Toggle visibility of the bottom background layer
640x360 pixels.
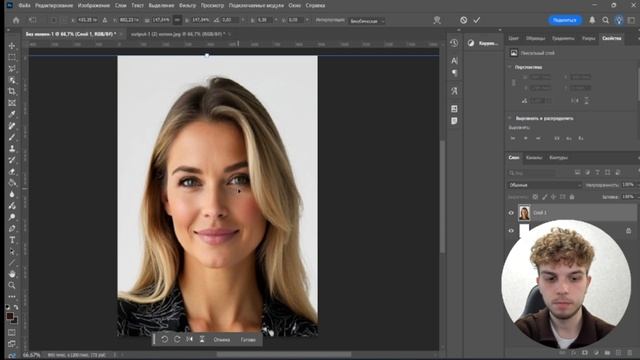click(x=511, y=231)
